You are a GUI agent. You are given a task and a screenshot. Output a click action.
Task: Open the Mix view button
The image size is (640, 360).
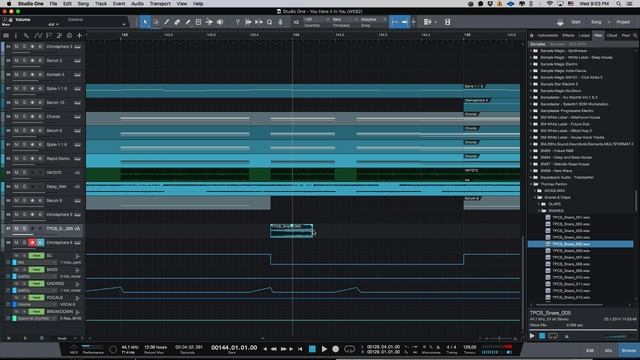coord(608,350)
